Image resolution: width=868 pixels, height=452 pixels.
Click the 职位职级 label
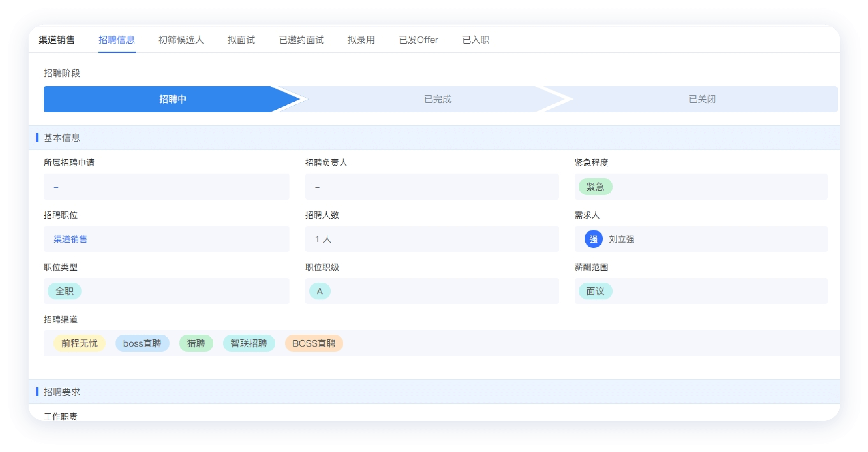pos(322,267)
